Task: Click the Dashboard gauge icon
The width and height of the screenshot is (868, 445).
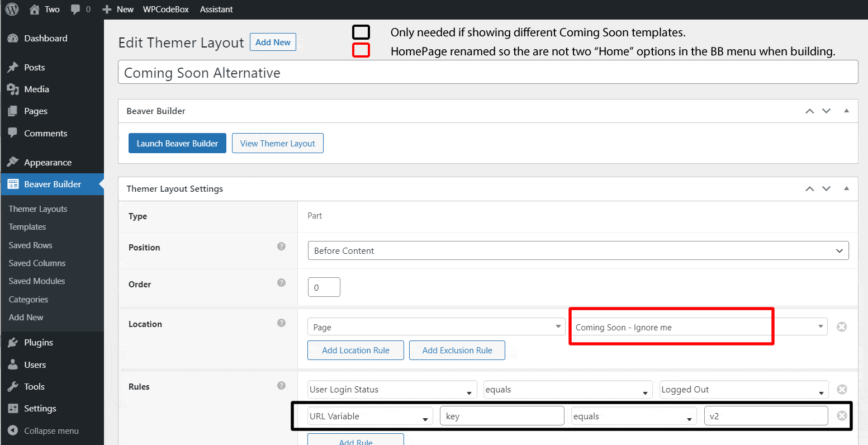Action: coord(12,38)
